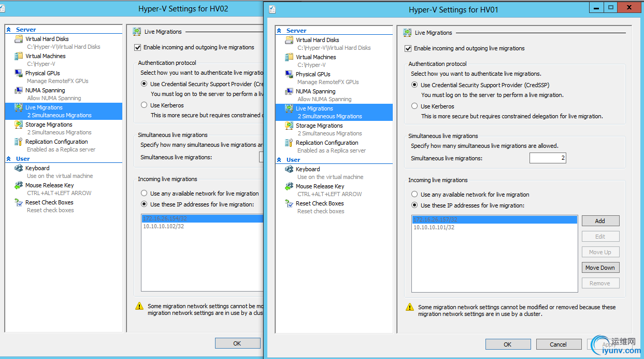Open NUMA Spanning settings in HV01
Screen dimensions: 644x359
(334, 95)
